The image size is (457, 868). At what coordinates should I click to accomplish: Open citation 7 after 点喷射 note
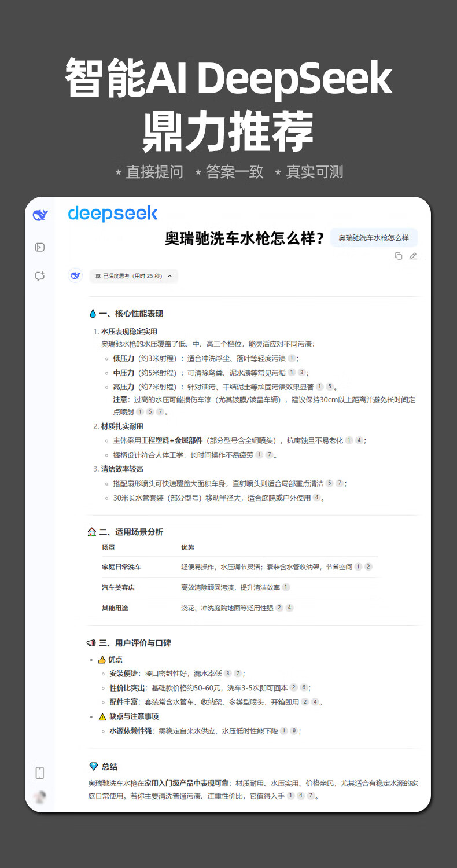pyautogui.click(x=160, y=412)
